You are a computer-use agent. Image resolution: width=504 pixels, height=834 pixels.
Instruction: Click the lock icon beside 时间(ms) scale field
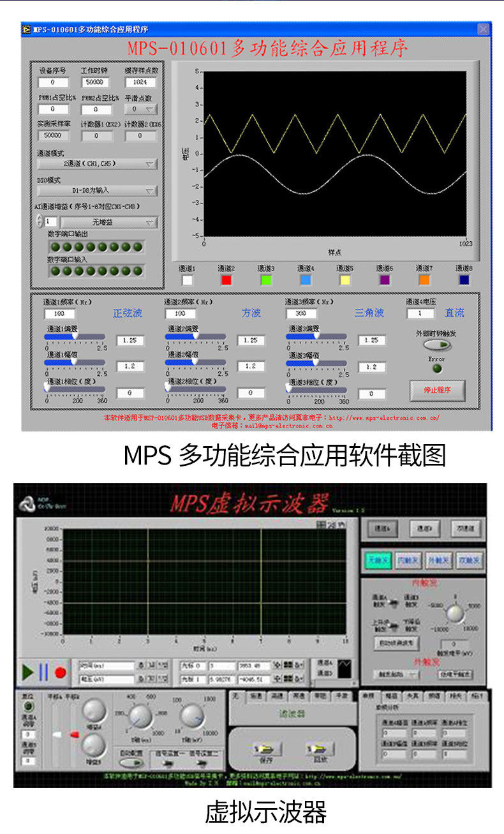pyautogui.click(x=142, y=666)
